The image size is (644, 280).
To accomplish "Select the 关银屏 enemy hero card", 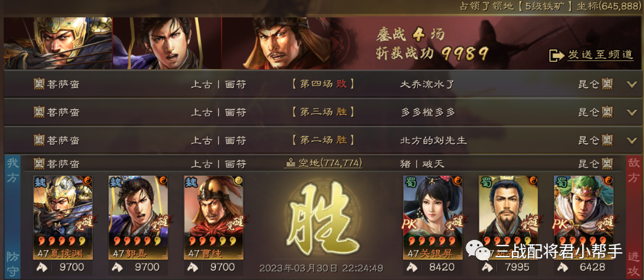I will point(433,218).
